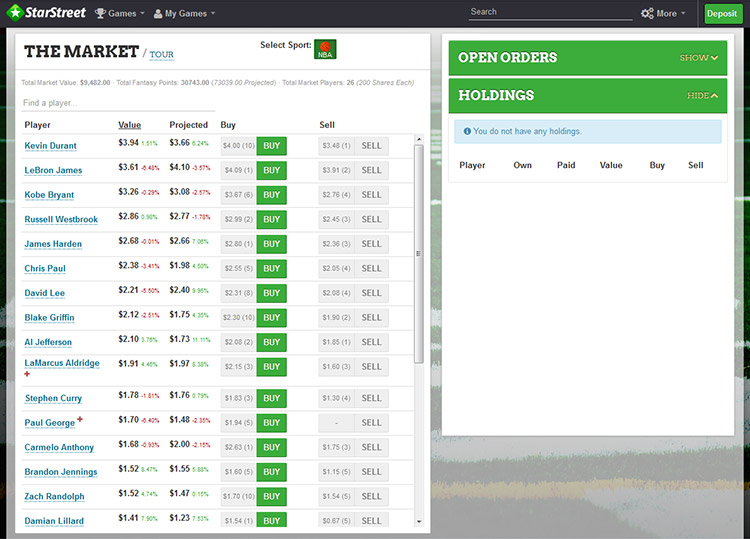Click the $1.90 (2) sell price for Blake Griffin
This screenshot has width=750, height=539.
[x=336, y=318]
